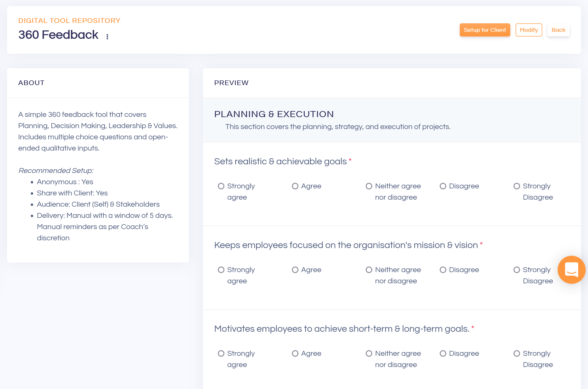The width and height of the screenshot is (588, 389).
Task: Click the 'PLANNING & EXECUTION' section title
Action: [274, 114]
